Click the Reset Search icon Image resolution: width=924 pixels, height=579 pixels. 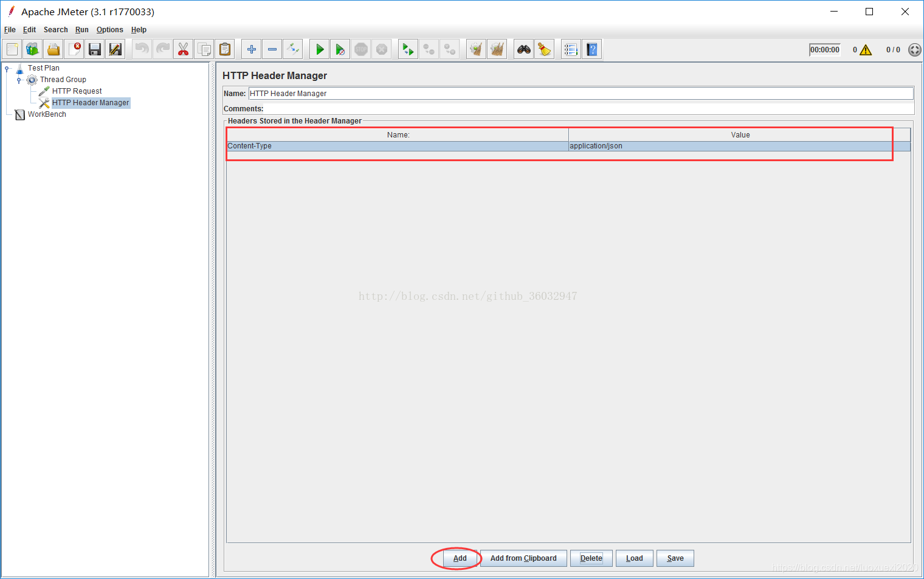pyautogui.click(x=545, y=49)
